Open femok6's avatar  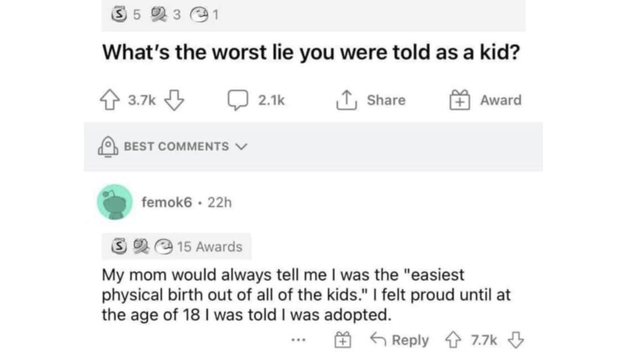coord(114,202)
